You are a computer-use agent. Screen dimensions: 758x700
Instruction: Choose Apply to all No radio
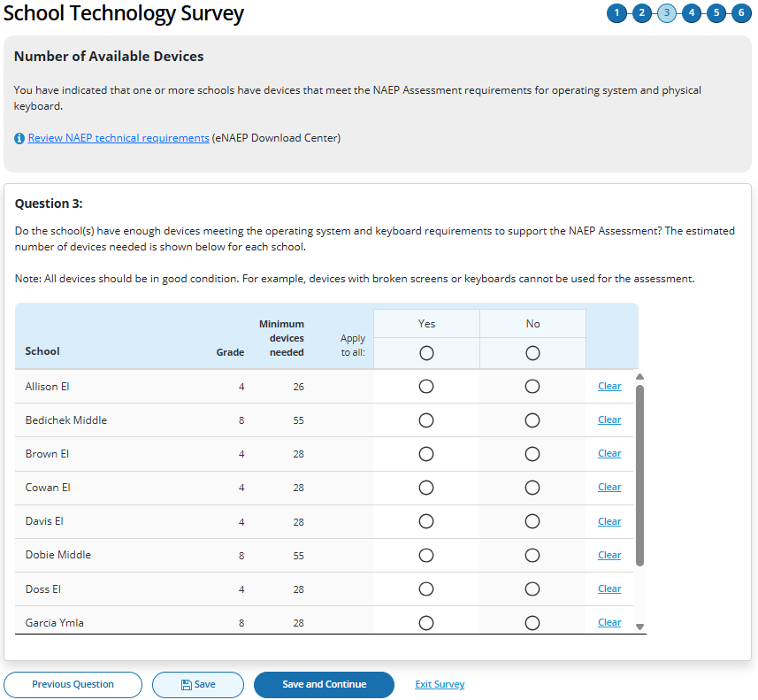(x=532, y=353)
